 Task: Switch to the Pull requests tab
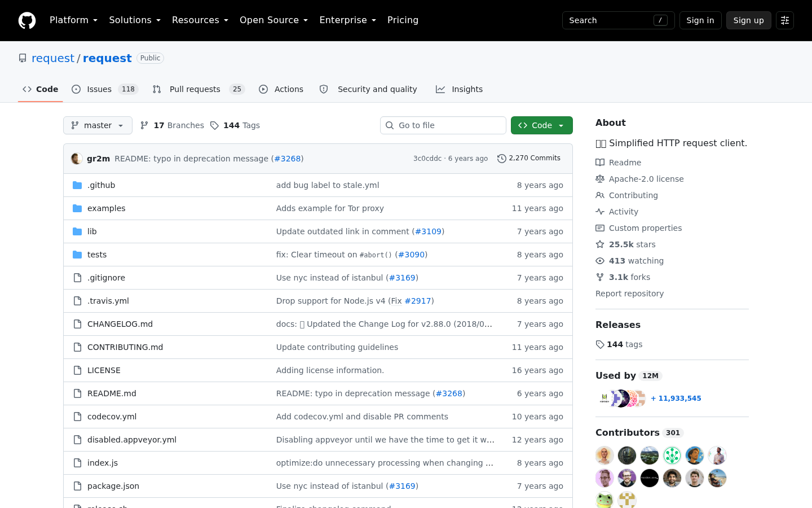198,89
